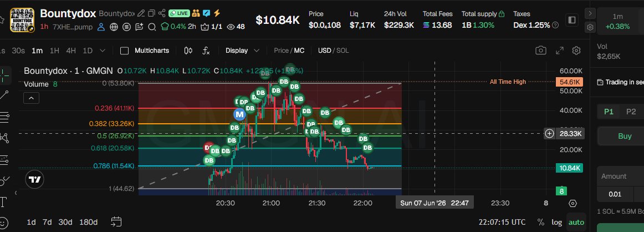The width and height of the screenshot is (644, 232).
Task: Click the Total supply lock icon
Action: coord(502,14)
